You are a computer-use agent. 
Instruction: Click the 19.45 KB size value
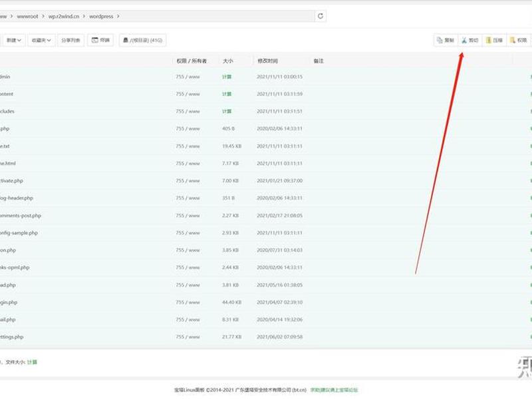pyautogui.click(x=231, y=146)
